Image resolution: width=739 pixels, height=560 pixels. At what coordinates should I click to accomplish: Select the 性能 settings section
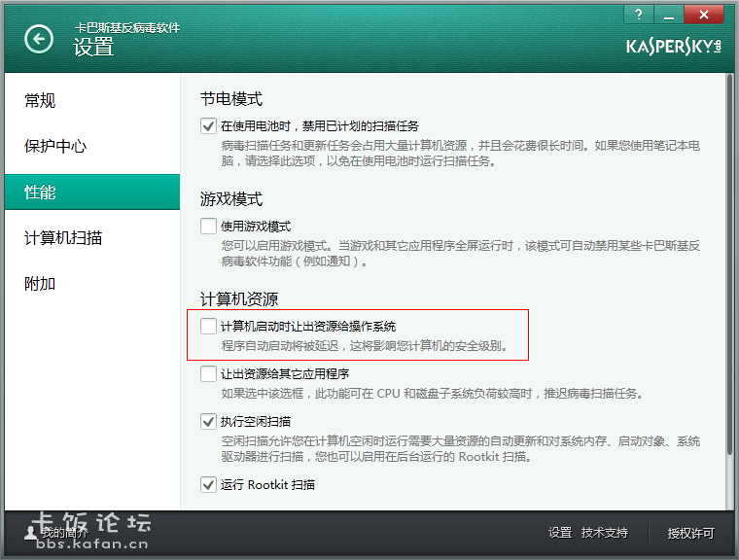[x=92, y=192]
